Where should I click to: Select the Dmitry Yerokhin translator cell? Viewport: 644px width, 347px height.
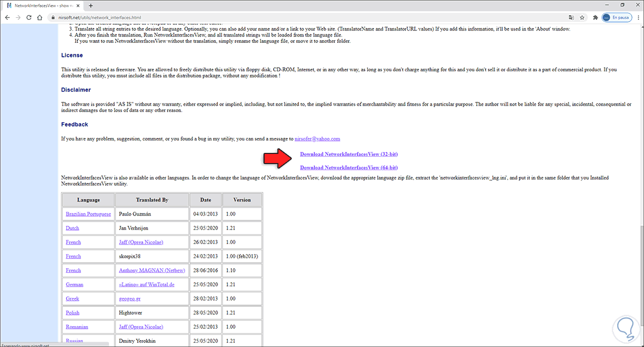coord(152,341)
